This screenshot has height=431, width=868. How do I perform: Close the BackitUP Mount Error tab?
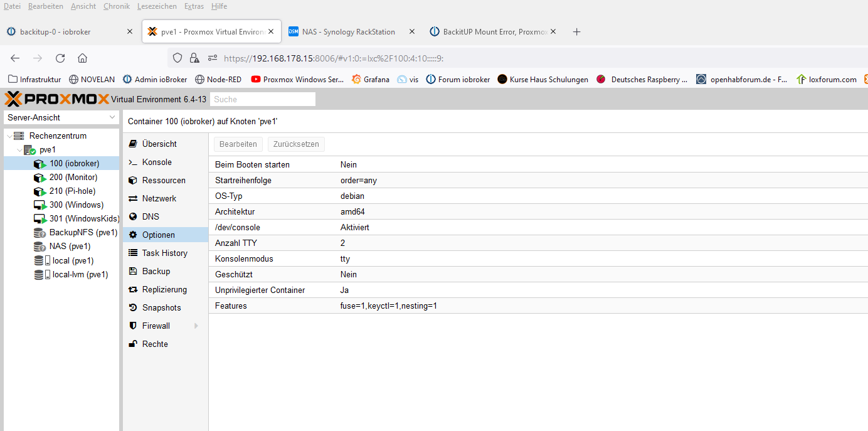(553, 31)
